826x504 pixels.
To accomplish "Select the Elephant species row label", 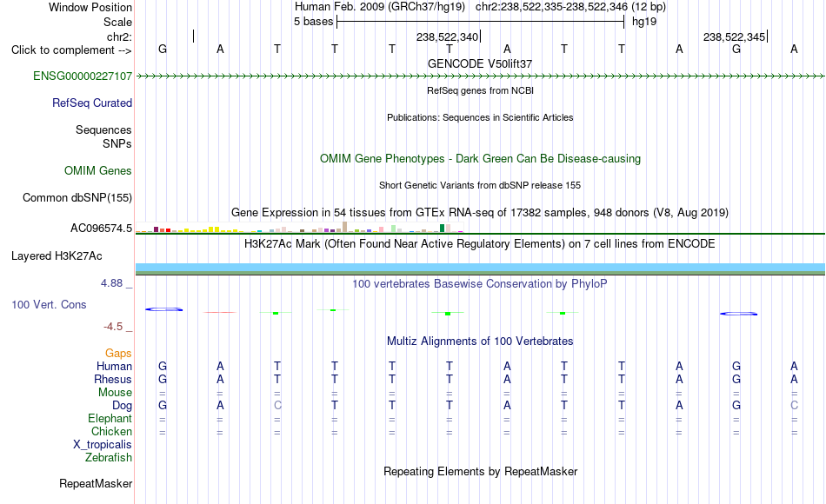I will tap(110, 418).
